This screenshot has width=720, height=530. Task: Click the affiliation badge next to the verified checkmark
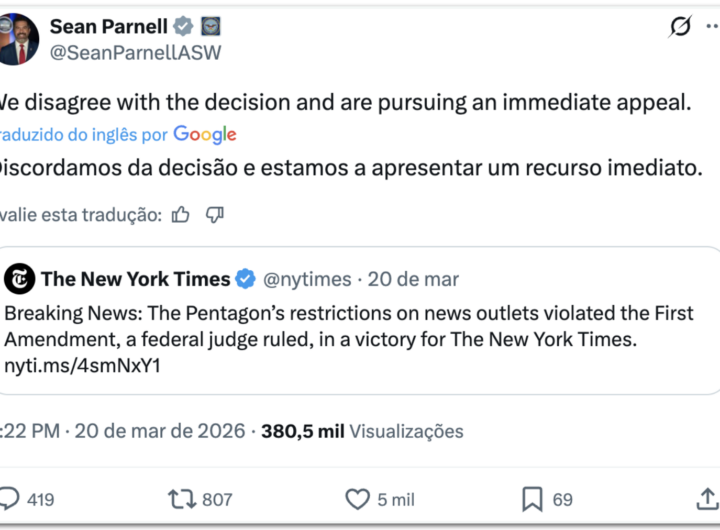click(211, 27)
